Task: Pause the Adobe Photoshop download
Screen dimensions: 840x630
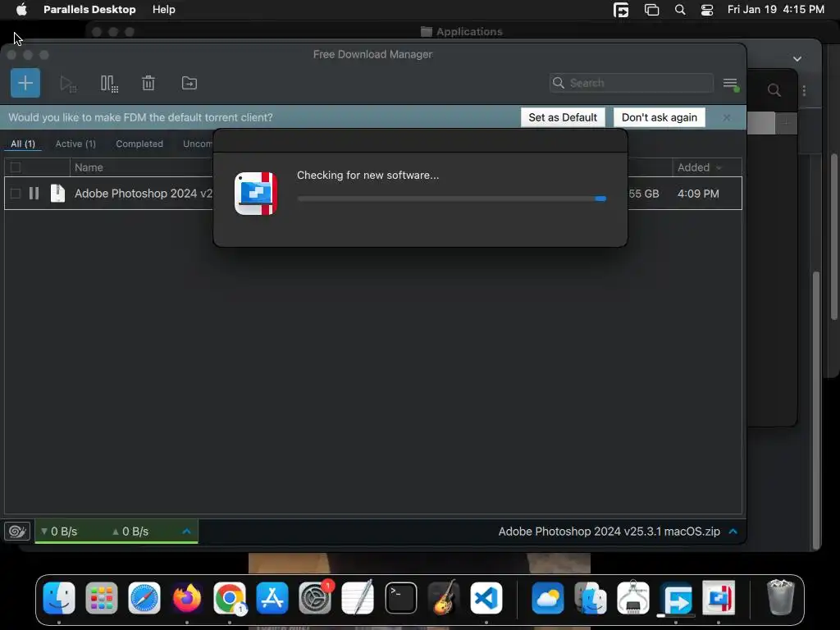Action: 34,194
